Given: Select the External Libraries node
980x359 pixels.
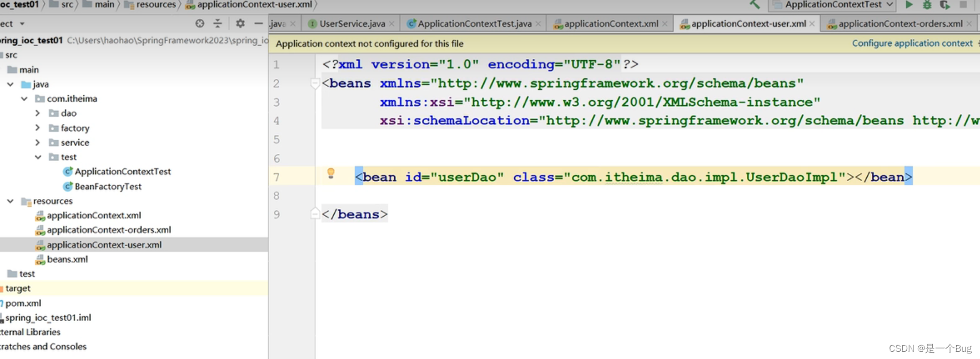Looking at the screenshot, I should [x=30, y=332].
